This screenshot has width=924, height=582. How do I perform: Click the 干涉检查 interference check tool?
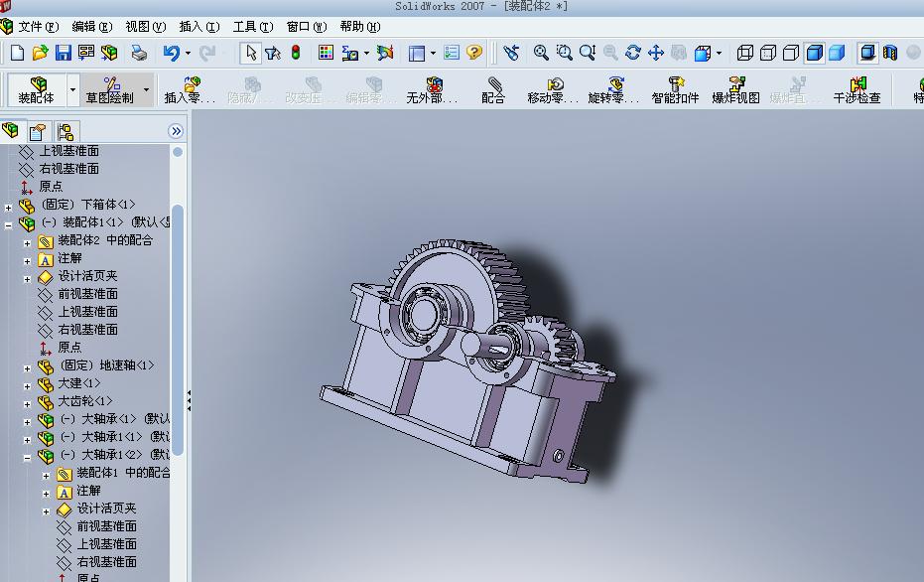point(857,89)
